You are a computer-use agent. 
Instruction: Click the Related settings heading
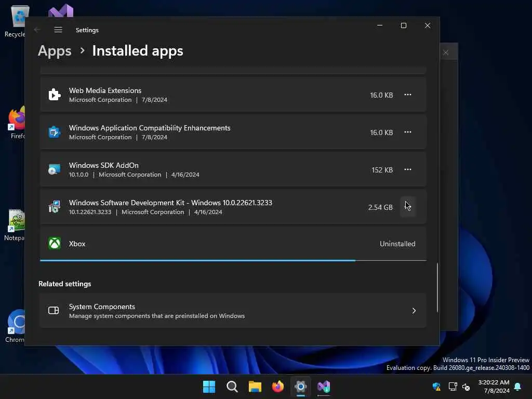point(65,284)
